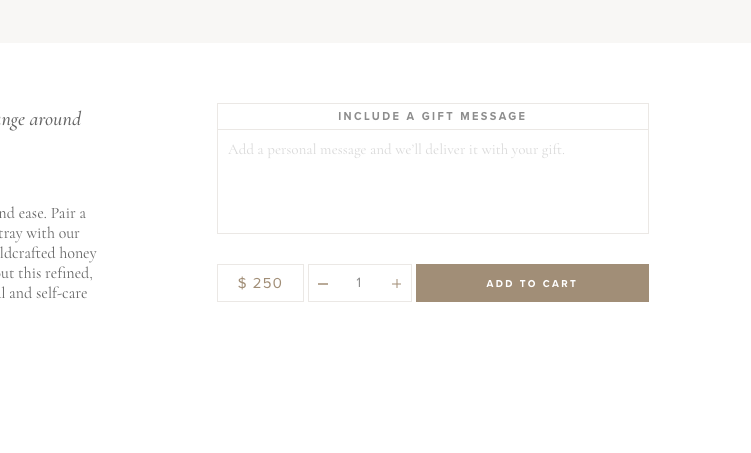The height and width of the screenshot is (453, 751).
Task: Click the italic "nge around" heading text
Action: click(41, 119)
